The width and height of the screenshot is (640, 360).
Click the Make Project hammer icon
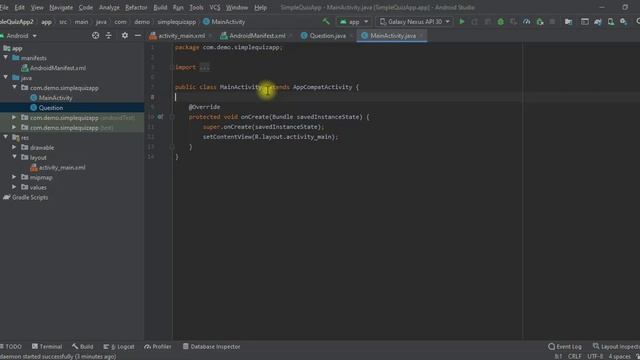point(326,22)
